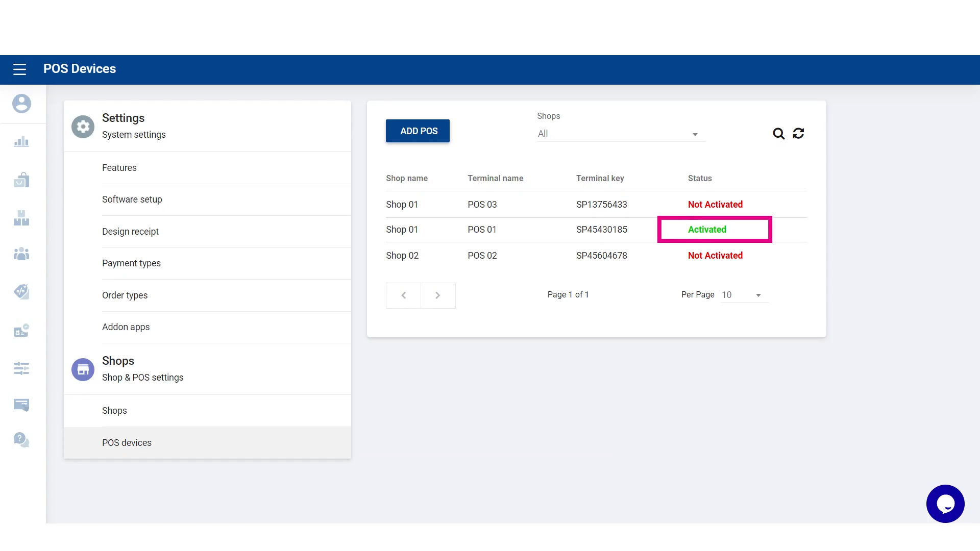Click the shopping bag sidebar icon
980x551 pixels.
pos(21,180)
